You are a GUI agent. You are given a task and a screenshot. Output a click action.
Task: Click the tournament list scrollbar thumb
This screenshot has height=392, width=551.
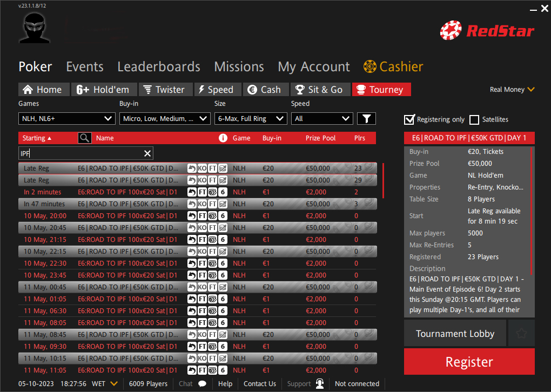pyautogui.click(x=383, y=180)
